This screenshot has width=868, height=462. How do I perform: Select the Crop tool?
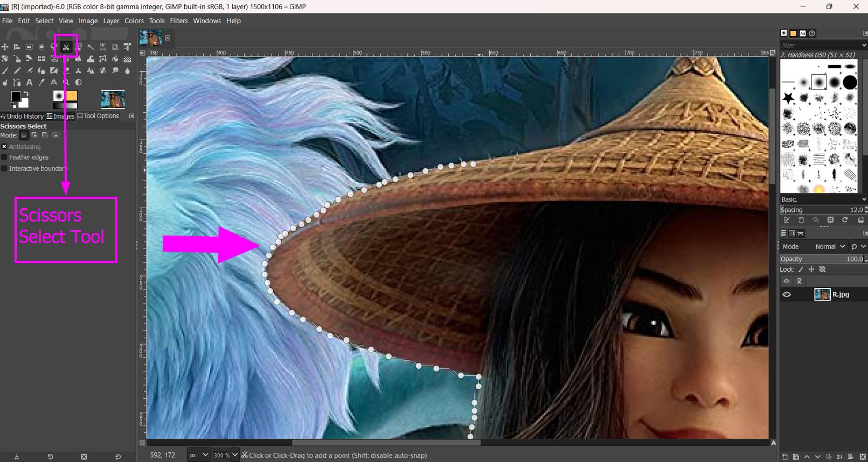115,47
